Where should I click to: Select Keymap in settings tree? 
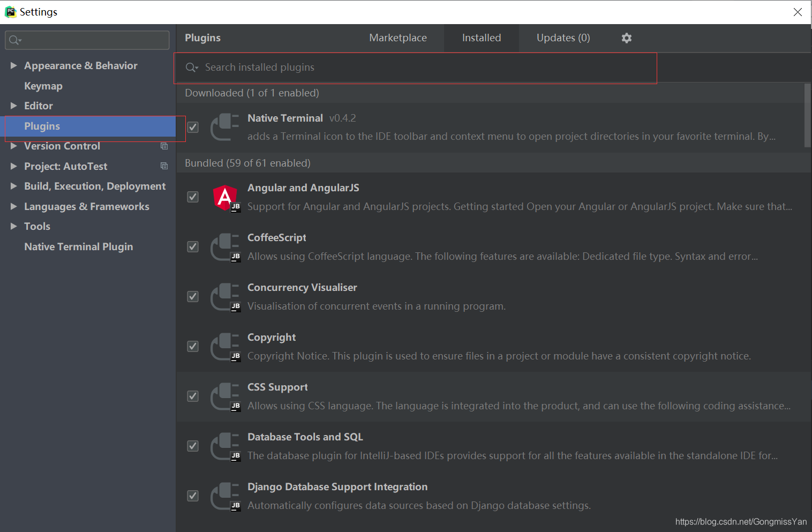pyautogui.click(x=43, y=86)
